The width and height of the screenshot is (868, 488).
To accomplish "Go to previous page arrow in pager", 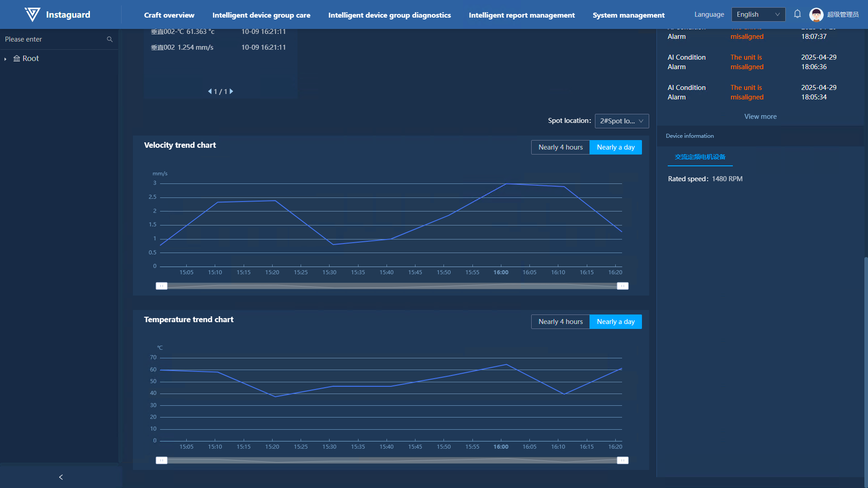I will pyautogui.click(x=210, y=91).
